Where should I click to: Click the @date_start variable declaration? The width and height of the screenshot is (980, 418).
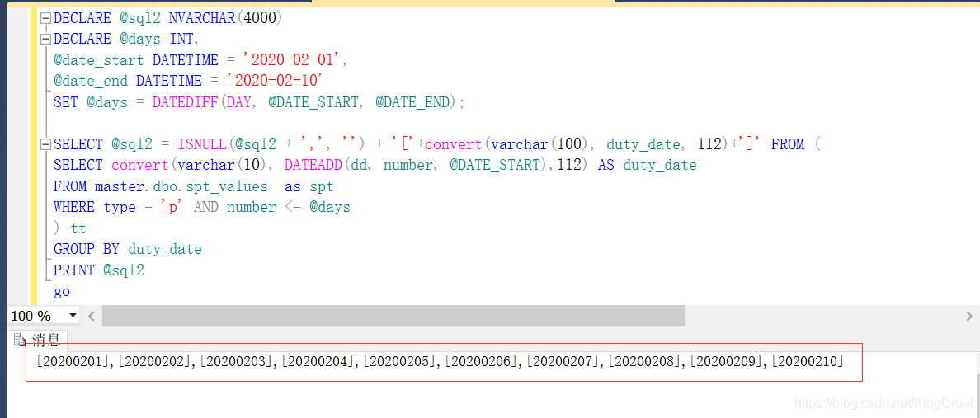(101, 60)
